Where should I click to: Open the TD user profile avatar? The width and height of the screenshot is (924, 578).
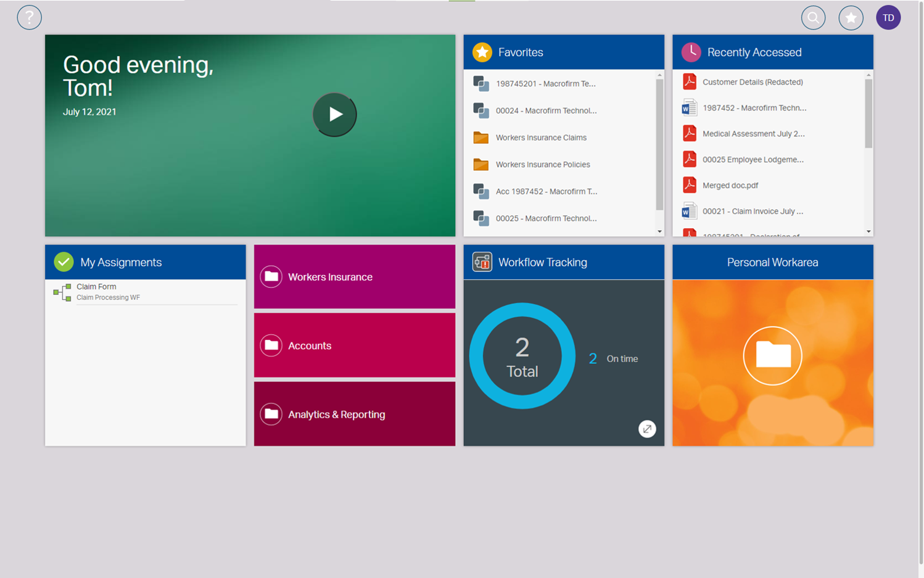click(888, 17)
